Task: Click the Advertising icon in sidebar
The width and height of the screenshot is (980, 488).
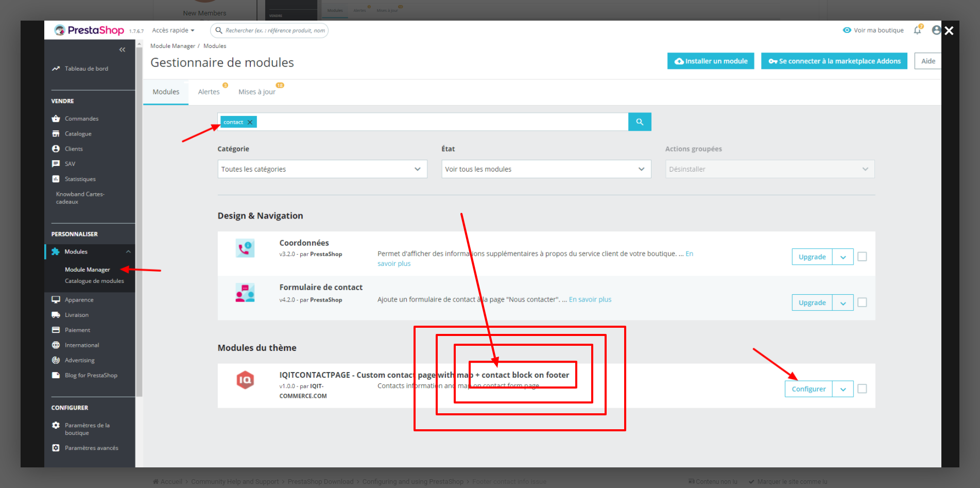Action: click(56, 360)
